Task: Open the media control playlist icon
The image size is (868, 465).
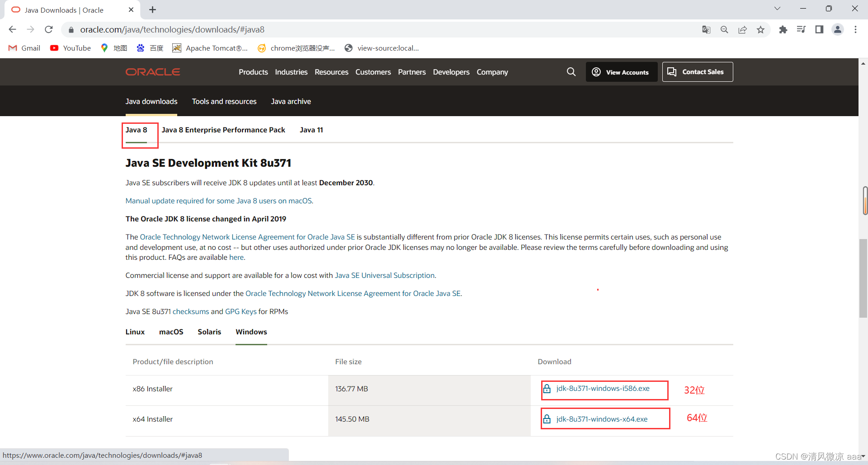Action: point(801,29)
